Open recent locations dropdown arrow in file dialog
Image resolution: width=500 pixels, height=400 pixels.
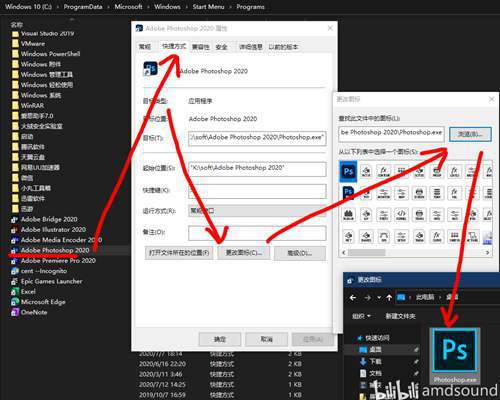(x=379, y=297)
